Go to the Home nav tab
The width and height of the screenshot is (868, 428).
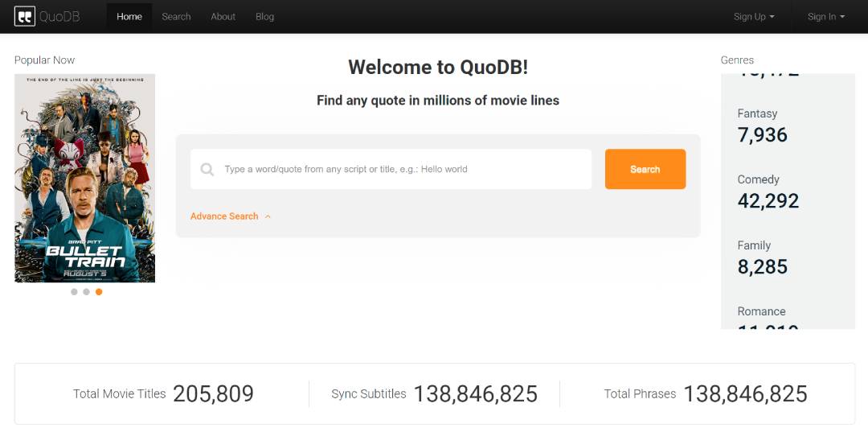click(x=129, y=17)
